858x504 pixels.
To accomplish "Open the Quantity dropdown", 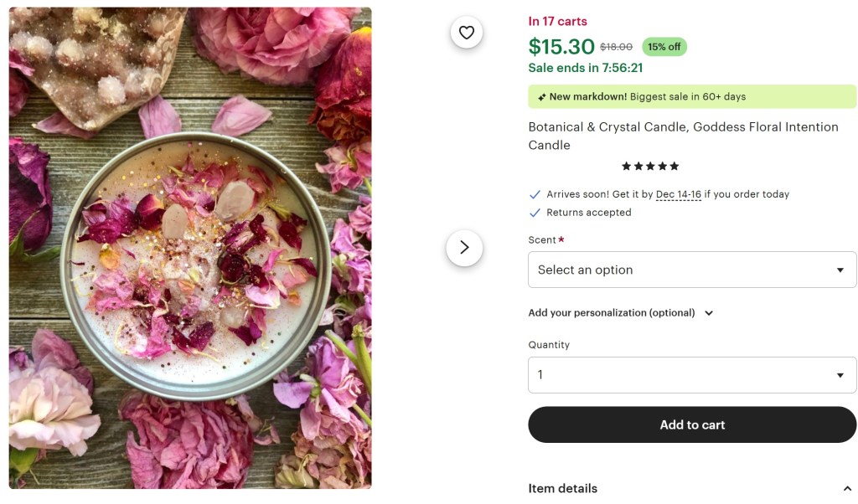I will [691, 375].
